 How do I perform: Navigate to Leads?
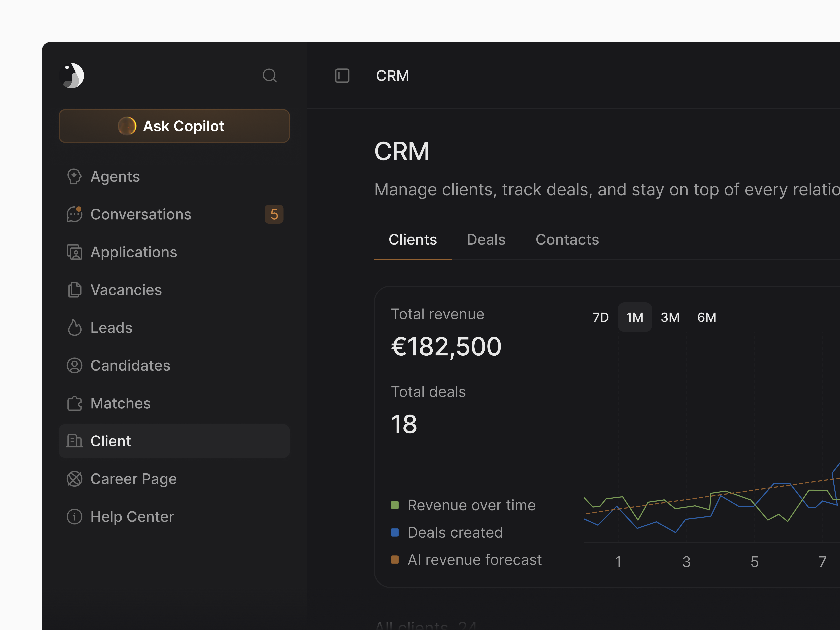[x=174, y=328]
